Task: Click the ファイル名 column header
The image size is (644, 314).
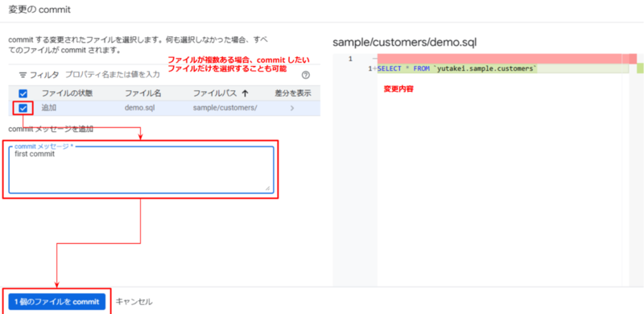Action: tap(143, 93)
